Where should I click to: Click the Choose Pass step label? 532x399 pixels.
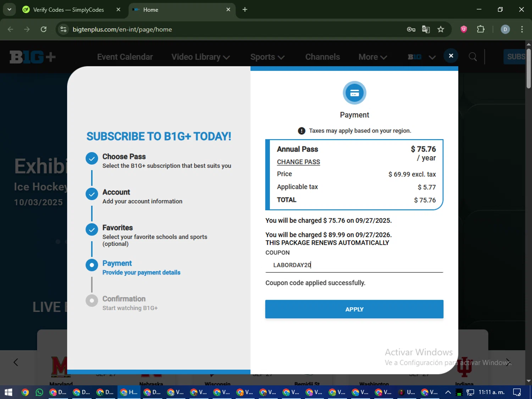pyautogui.click(x=124, y=157)
